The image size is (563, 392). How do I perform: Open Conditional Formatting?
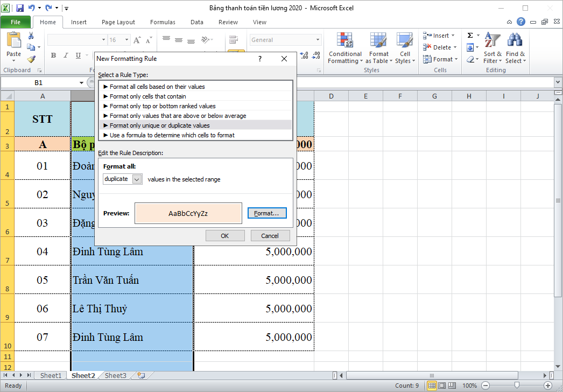tap(345, 48)
